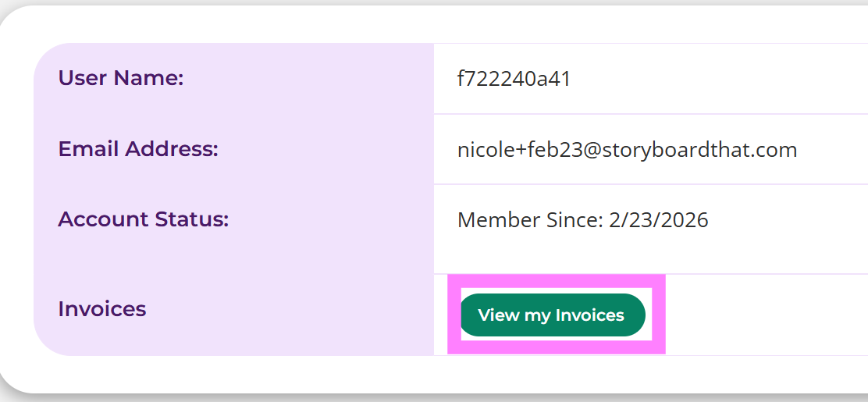
Task: Click the View my Invoices button
Action: coord(553,315)
